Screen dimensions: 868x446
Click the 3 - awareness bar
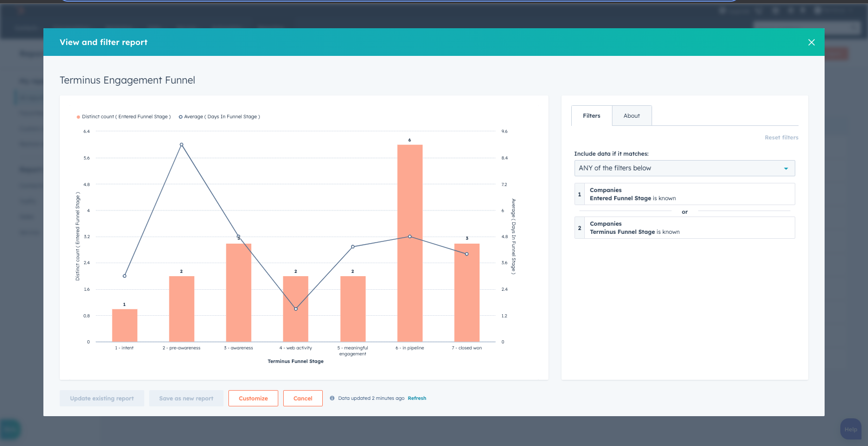pyautogui.click(x=239, y=293)
